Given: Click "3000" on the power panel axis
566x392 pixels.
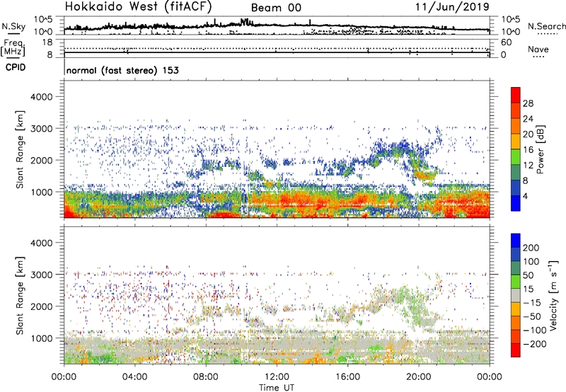Looking at the screenshot, I should click(41, 129).
